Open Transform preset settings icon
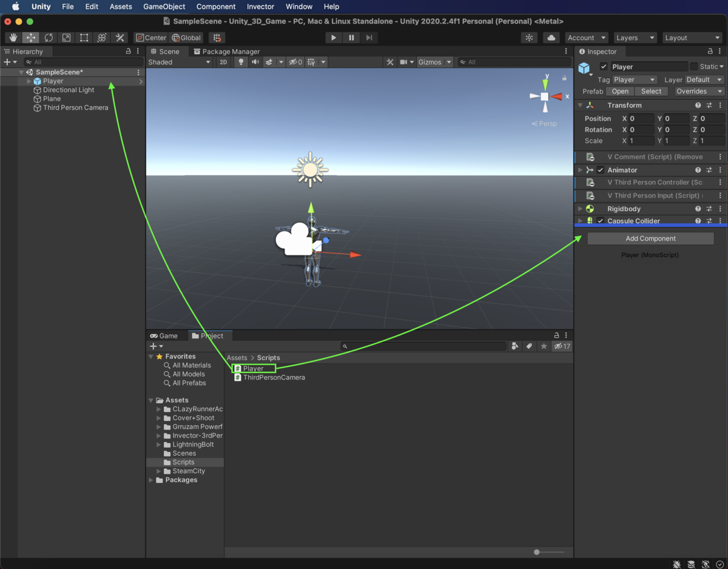The width and height of the screenshot is (728, 569). (x=709, y=105)
